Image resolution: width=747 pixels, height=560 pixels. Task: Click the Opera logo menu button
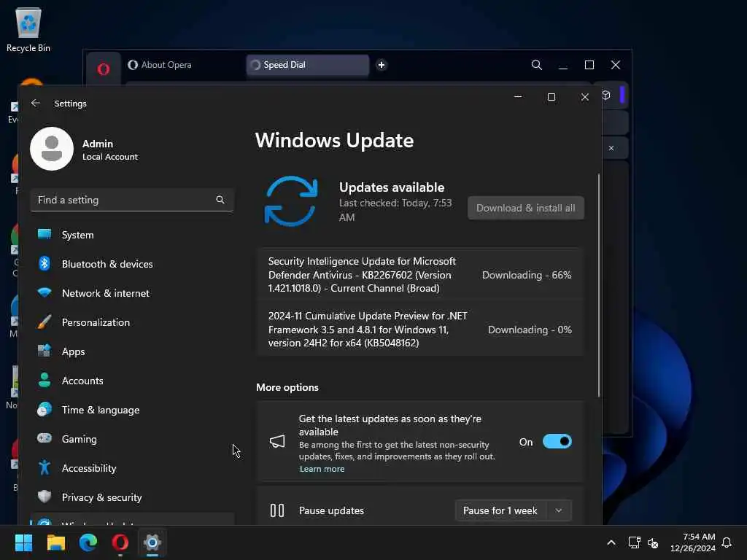tap(104, 69)
